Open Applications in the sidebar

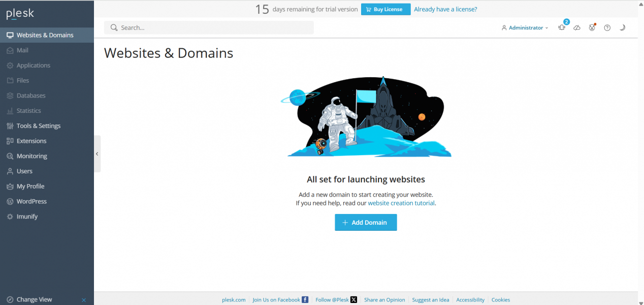coord(47,66)
